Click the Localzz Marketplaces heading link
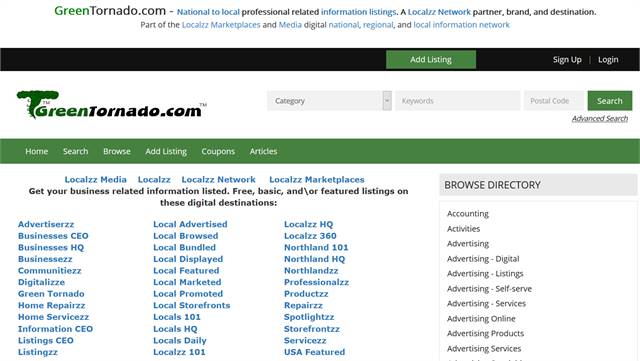The height and width of the screenshot is (361, 640). (317, 180)
